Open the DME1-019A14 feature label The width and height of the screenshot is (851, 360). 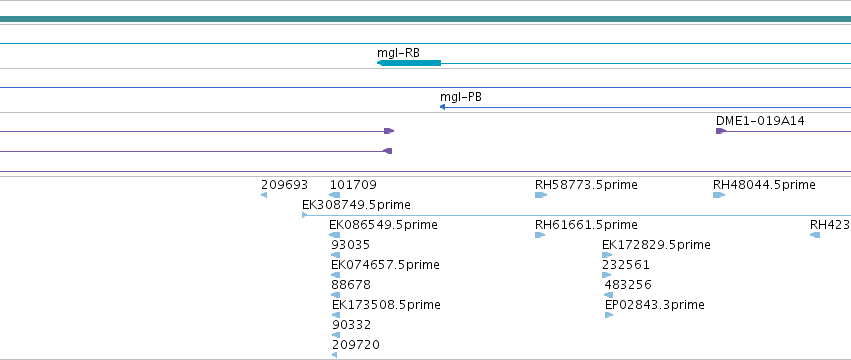pos(760,121)
